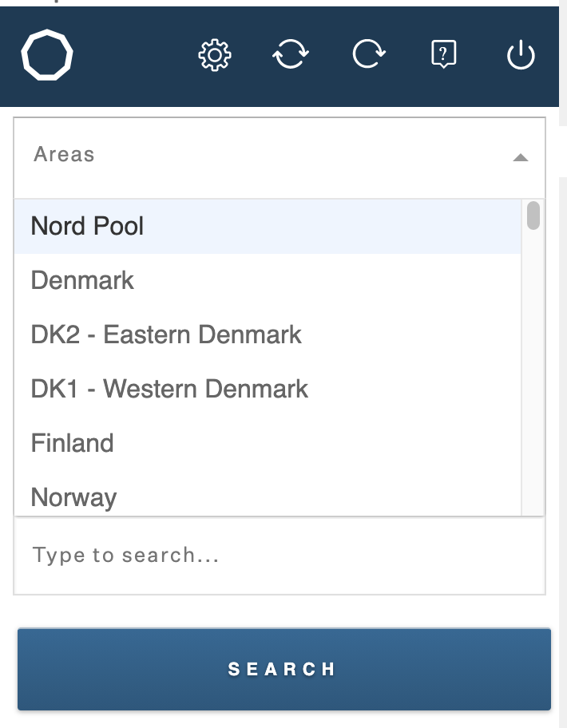
Task: Choose DK2 - Eastern Denmark option
Action: [x=166, y=334]
